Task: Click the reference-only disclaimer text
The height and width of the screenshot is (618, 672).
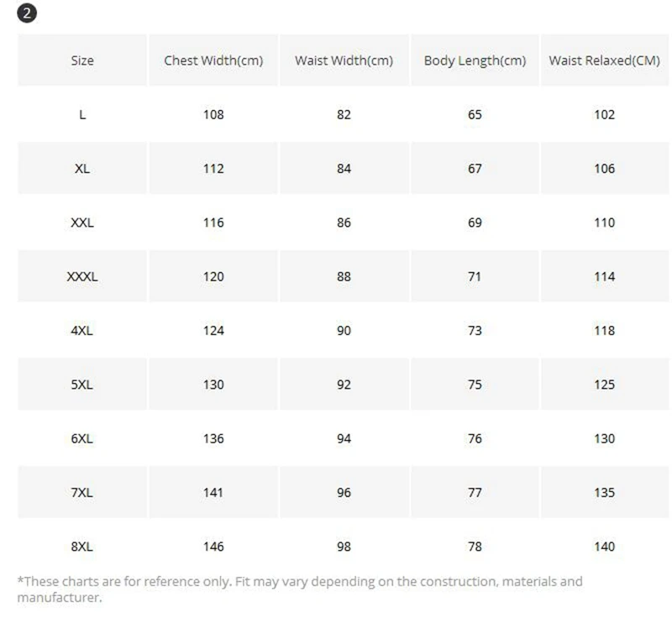Action: click(x=300, y=589)
